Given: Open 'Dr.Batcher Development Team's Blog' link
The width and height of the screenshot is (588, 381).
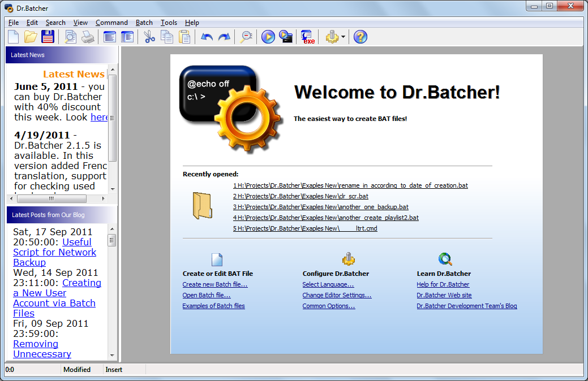Looking at the screenshot, I should (466, 306).
